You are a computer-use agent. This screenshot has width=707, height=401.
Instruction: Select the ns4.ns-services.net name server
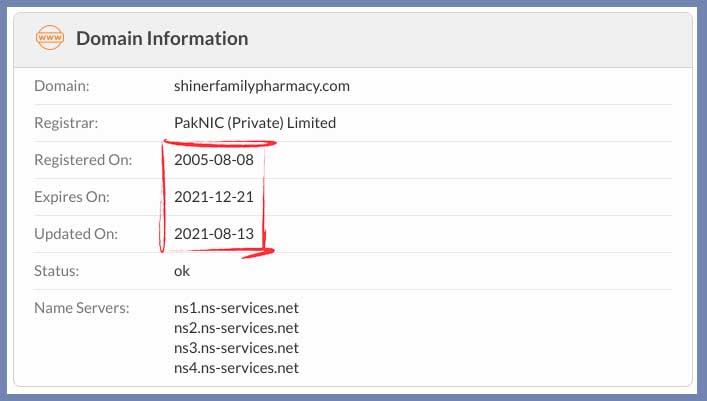click(236, 367)
